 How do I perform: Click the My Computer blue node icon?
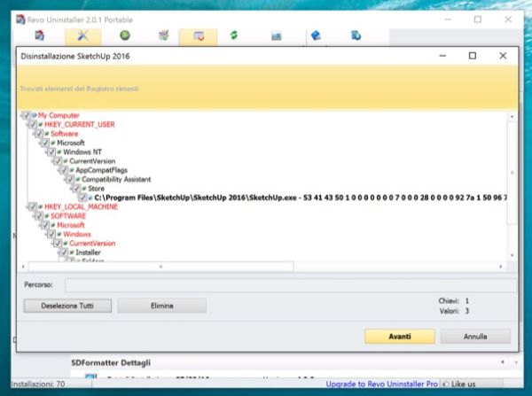click(35, 115)
